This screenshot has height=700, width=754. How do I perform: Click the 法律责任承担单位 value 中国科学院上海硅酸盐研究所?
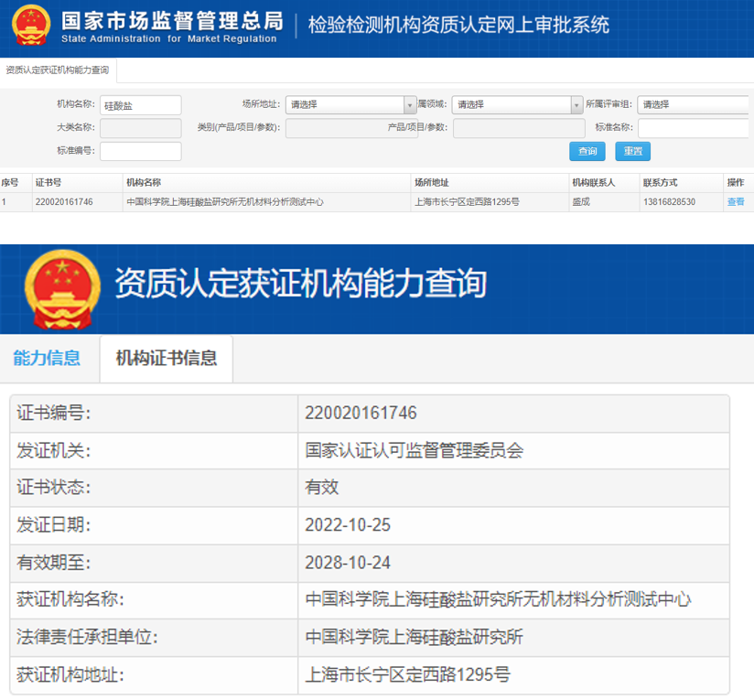tap(414, 637)
